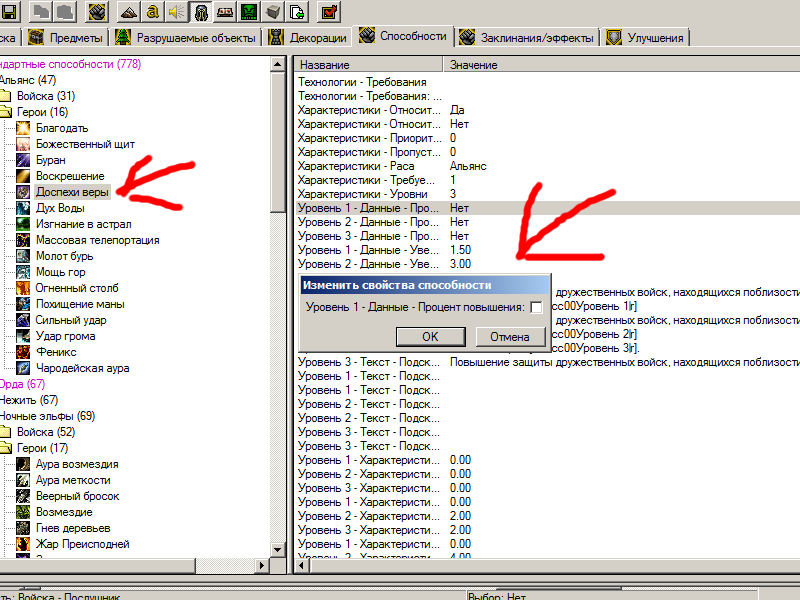
Task: Switch to the Улучшения tab
Action: click(645, 38)
